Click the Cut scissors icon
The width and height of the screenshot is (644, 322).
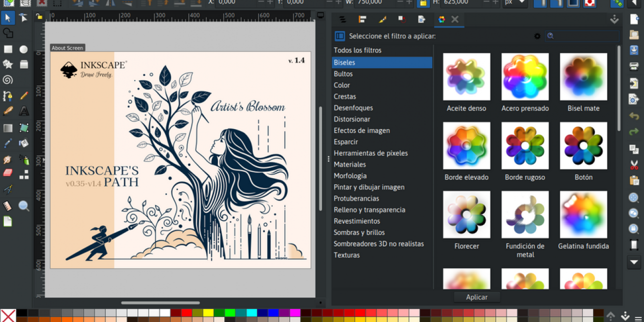634,165
